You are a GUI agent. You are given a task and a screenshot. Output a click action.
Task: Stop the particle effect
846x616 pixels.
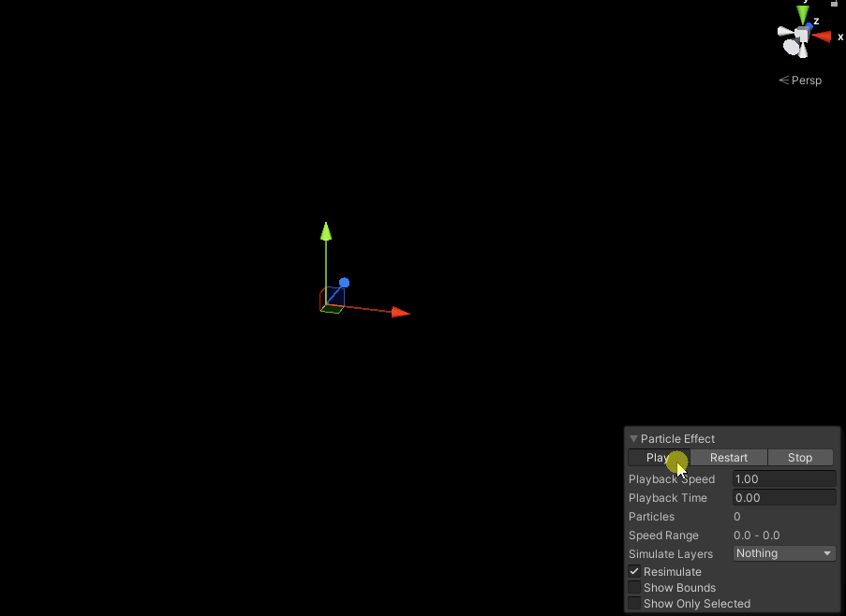799,458
